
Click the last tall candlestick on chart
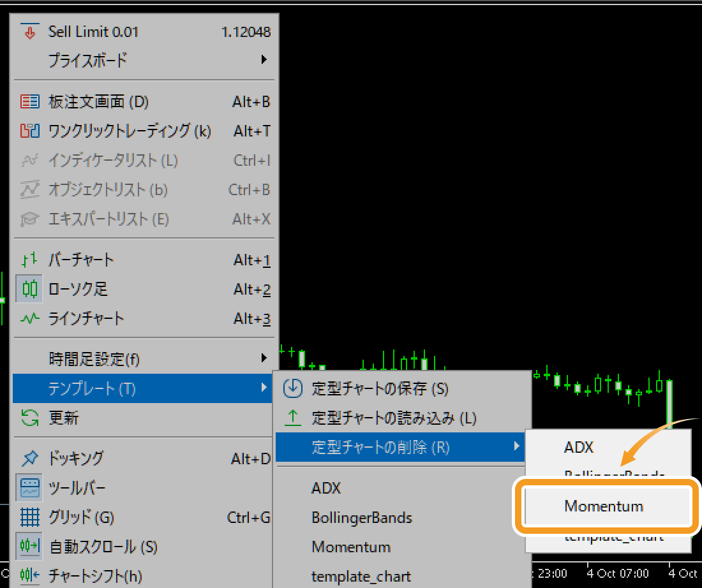point(669,403)
